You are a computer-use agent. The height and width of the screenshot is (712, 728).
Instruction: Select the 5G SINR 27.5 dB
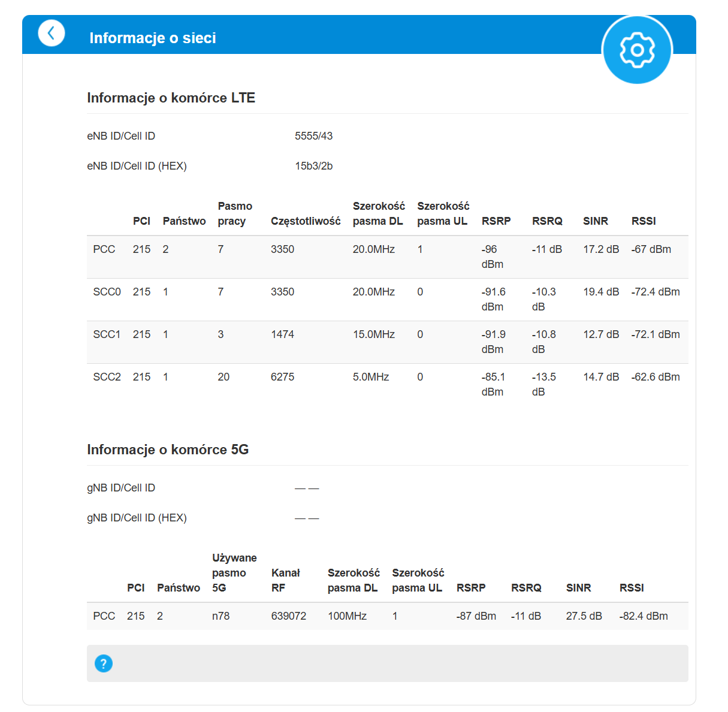[584, 616]
